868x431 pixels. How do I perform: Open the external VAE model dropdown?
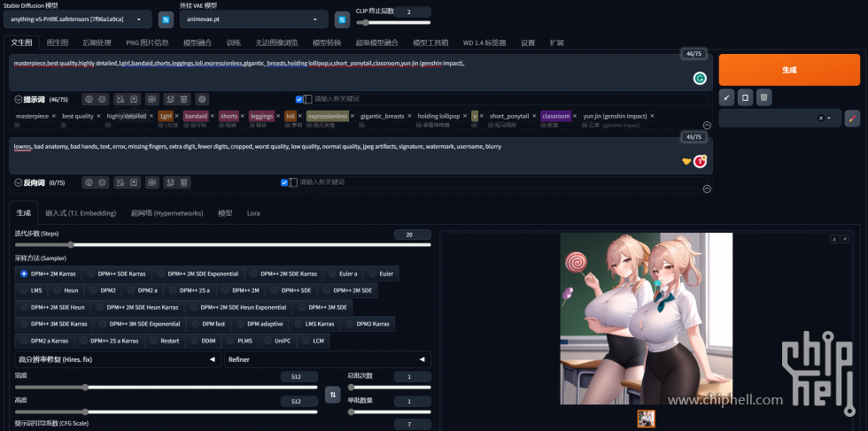click(x=254, y=19)
